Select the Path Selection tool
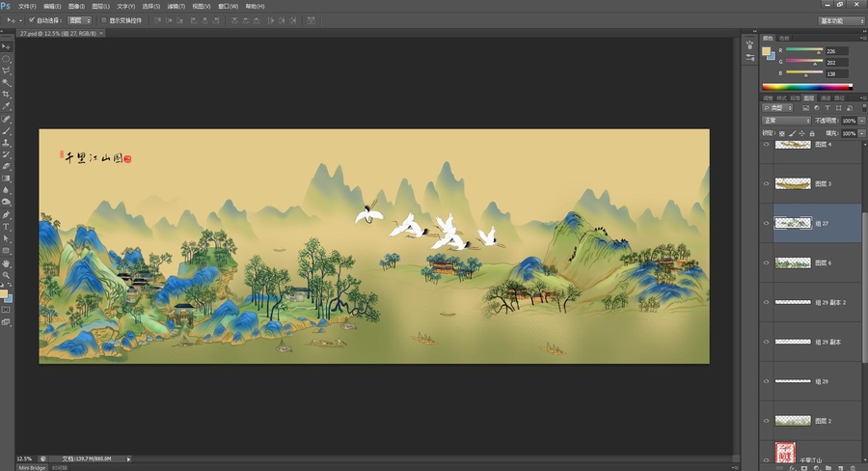 6,238
